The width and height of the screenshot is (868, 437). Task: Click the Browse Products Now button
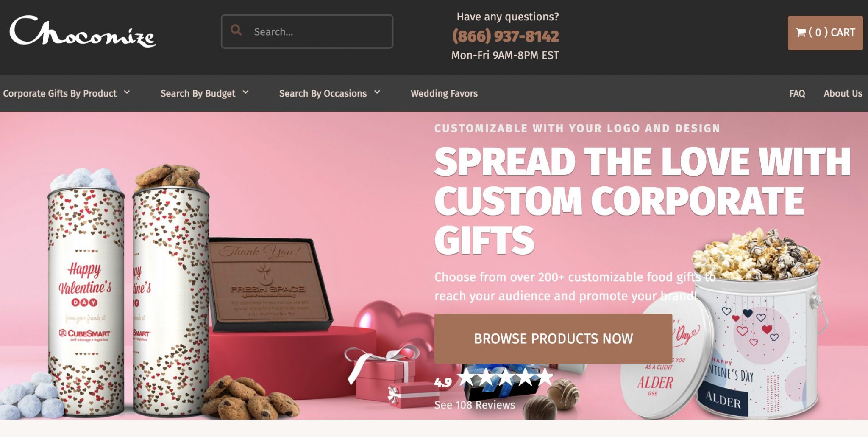[553, 339]
